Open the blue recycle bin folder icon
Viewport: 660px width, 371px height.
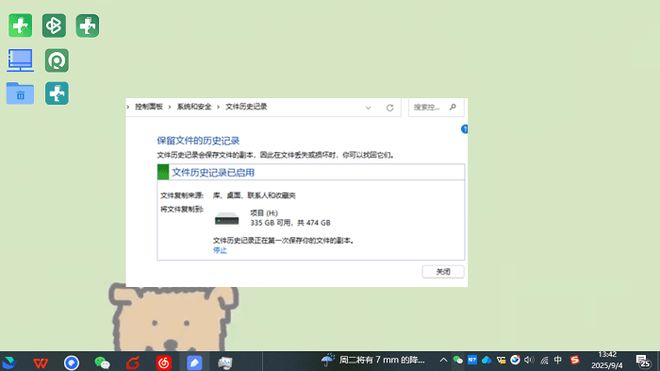20,93
